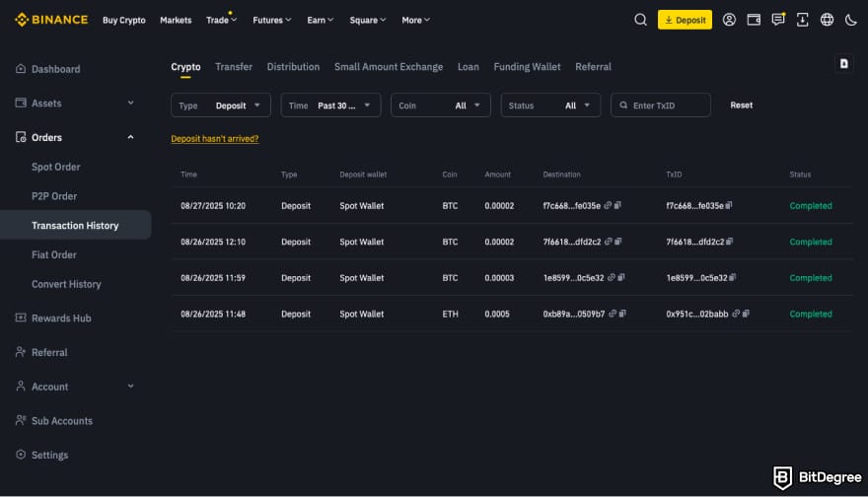Copy TxID f7c668...fe035e
Viewport: 868px width, 497px height.
729,205
